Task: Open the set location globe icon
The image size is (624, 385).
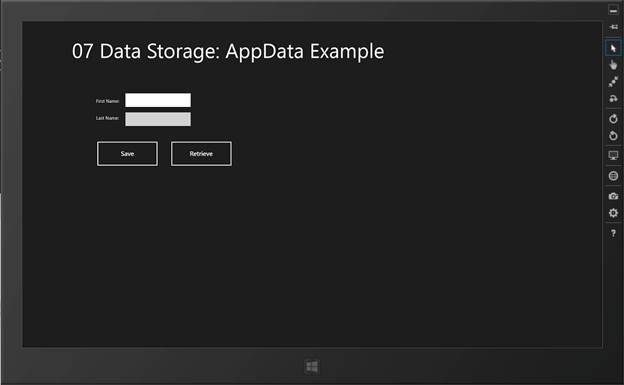Action: 613,176
